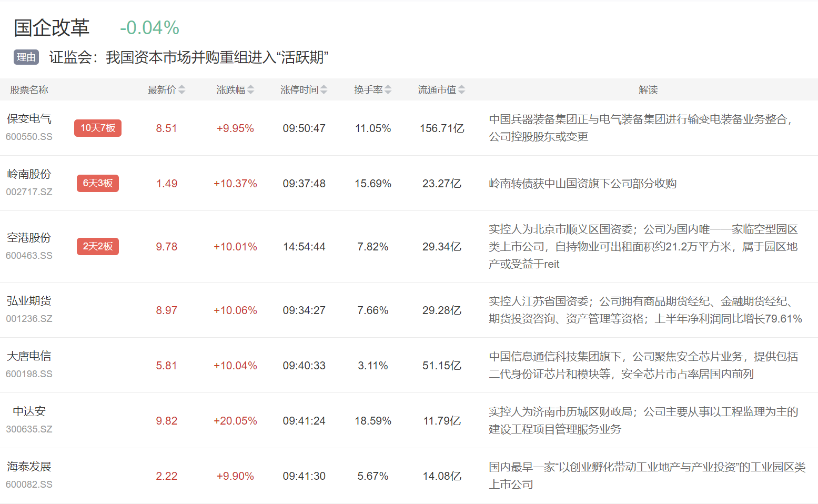Viewport: 818px width, 504px height.
Task: Click the 实控人为北京市顺义区国资委 interpretation text
Action: click(643, 246)
